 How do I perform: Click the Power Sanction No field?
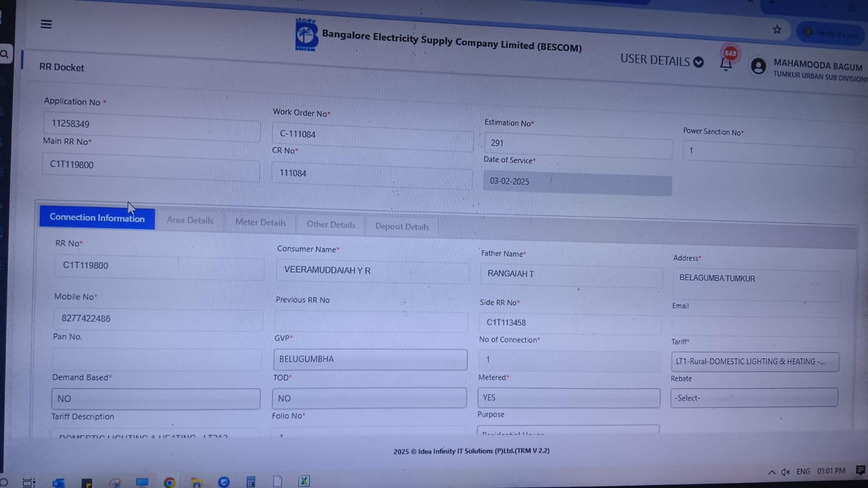coord(768,153)
